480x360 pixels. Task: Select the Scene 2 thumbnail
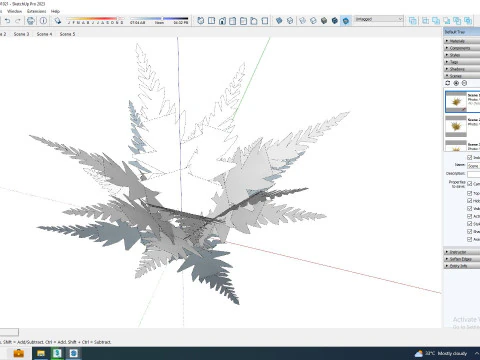(456, 126)
